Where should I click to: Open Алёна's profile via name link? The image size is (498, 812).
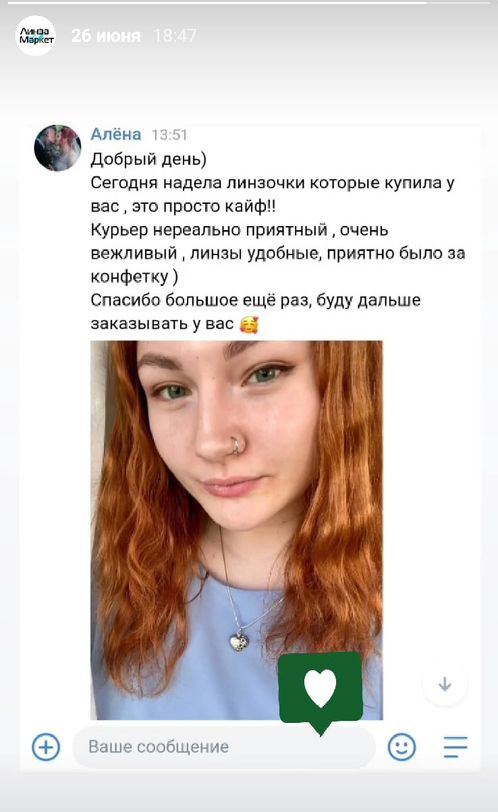[x=115, y=134]
